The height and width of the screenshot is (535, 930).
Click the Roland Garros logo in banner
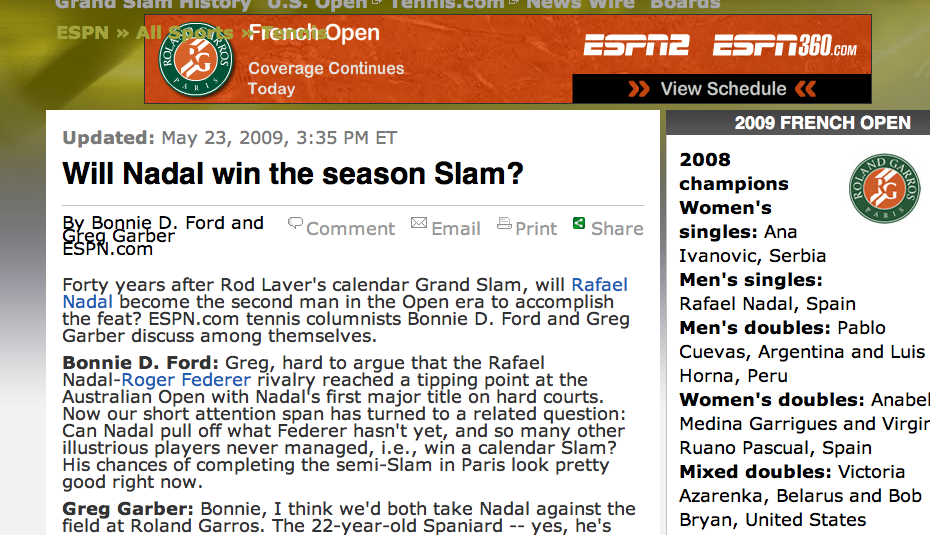click(196, 59)
